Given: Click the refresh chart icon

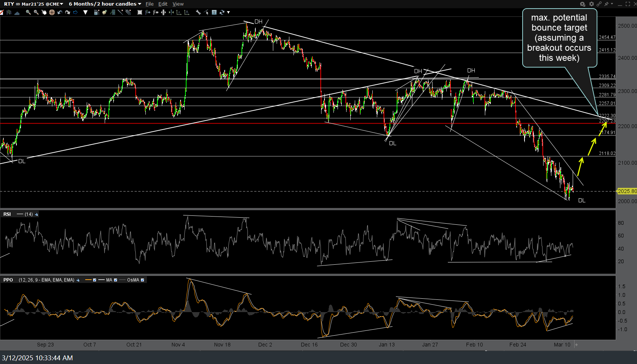Looking at the screenshot, I should point(222,12).
